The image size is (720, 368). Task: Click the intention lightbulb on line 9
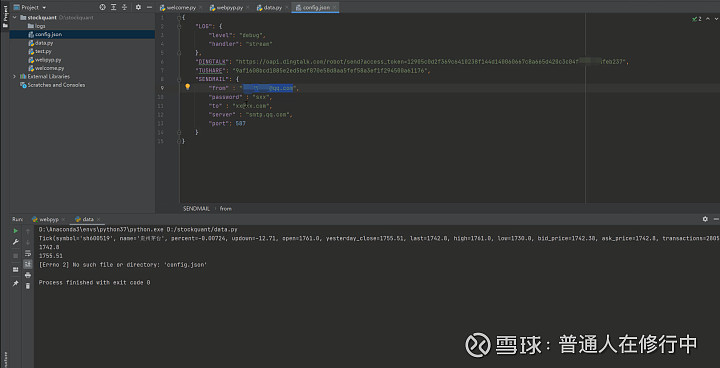[x=187, y=87]
